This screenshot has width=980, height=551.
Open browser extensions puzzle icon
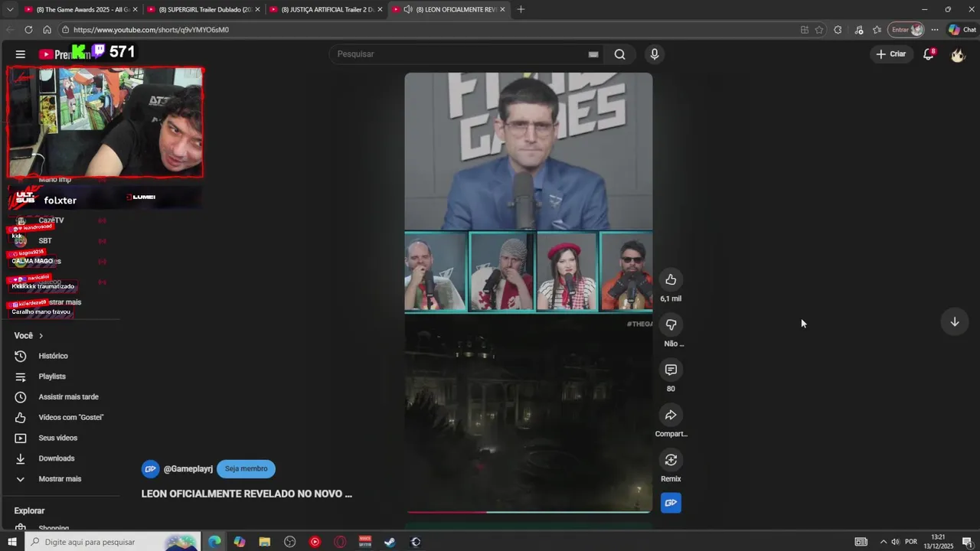click(x=838, y=30)
